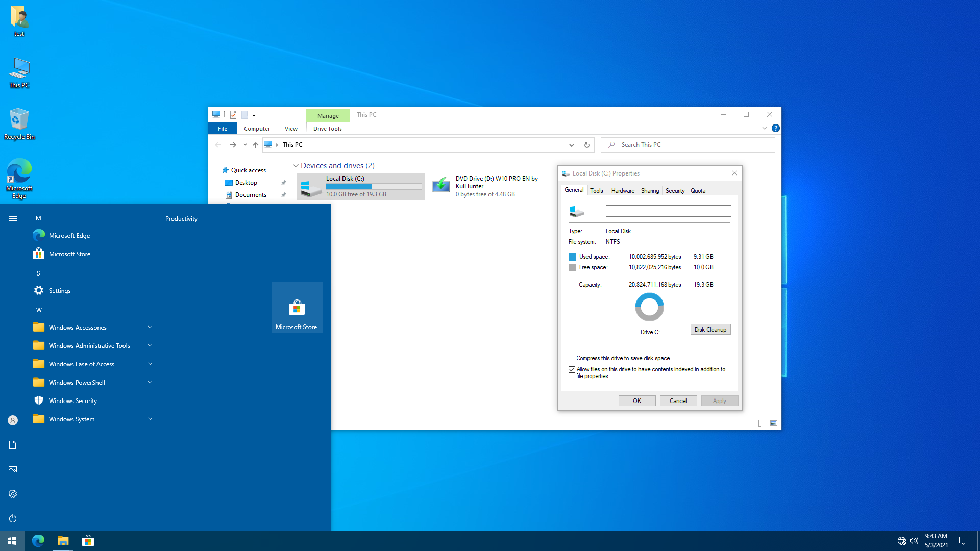The width and height of the screenshot is (980, 551).
Task: Select Local Disk (C:) drive item
Action: pos(361,186)
